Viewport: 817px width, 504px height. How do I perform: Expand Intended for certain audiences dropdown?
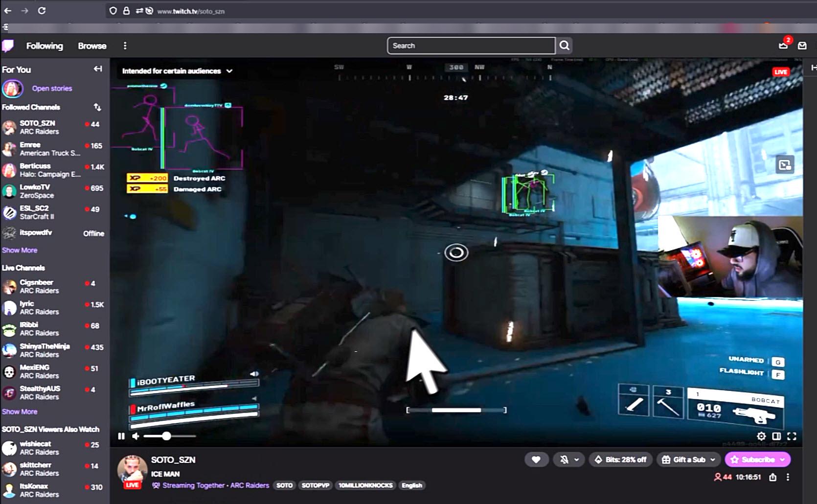coord(177,71)
